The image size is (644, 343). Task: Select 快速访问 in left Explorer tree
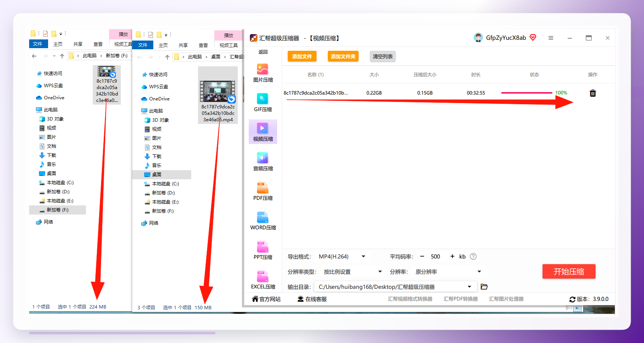pos(50,74)
